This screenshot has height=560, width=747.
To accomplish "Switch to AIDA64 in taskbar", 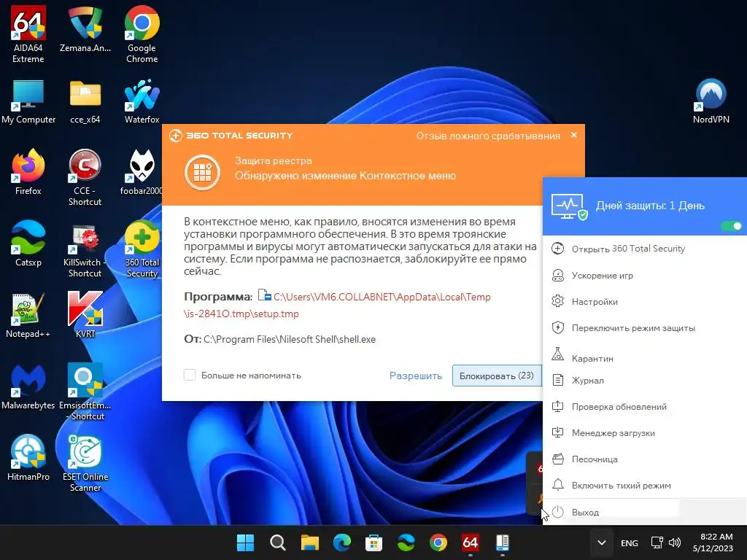I will point(471,542).
